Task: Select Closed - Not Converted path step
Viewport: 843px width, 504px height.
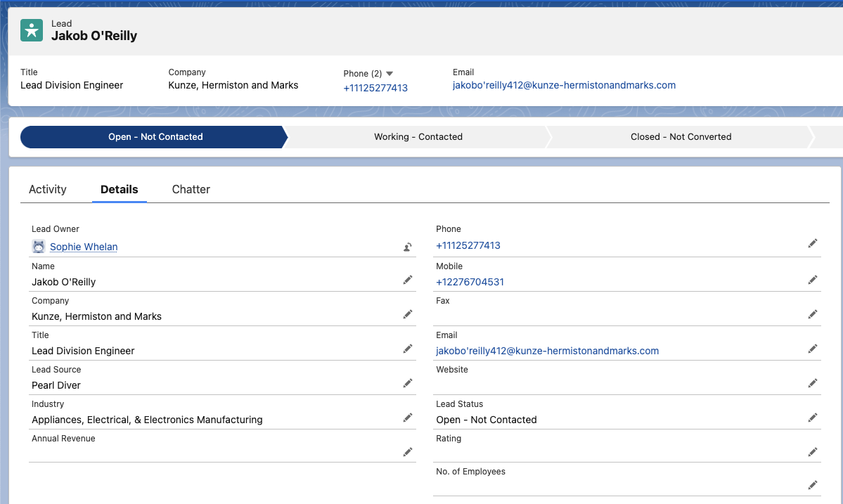Action: tap(681, 137)
